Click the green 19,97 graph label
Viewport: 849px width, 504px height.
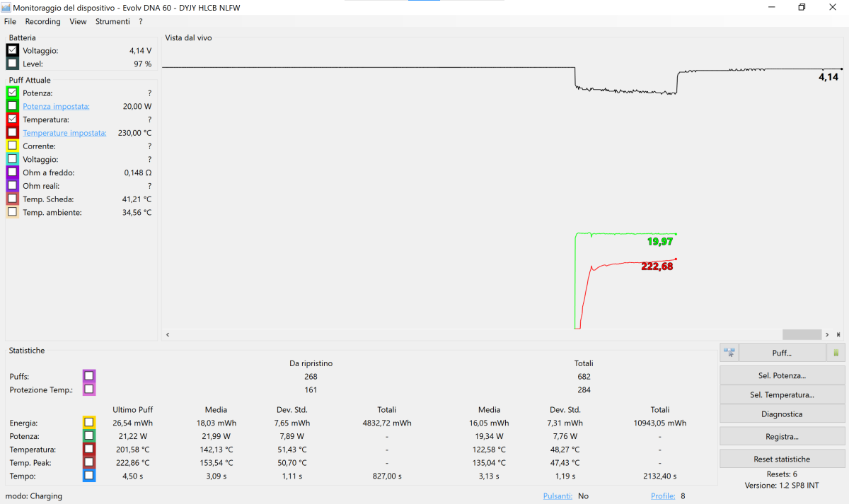tap(659, 242)
